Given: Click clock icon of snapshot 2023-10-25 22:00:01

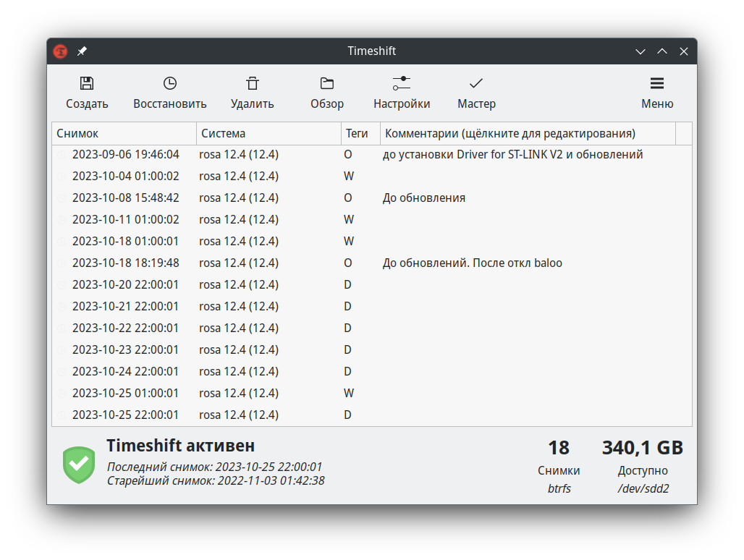Looking at the screenshot, I should 62,415.
